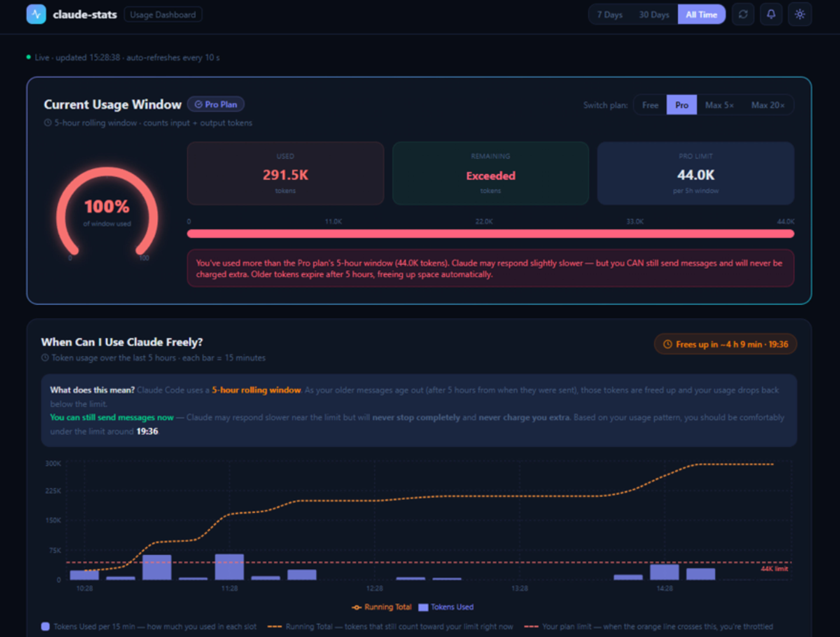Click the purple Tokens Used per 15 min swatch
This screenshot has width=840, height=637.
click(45, 626)
